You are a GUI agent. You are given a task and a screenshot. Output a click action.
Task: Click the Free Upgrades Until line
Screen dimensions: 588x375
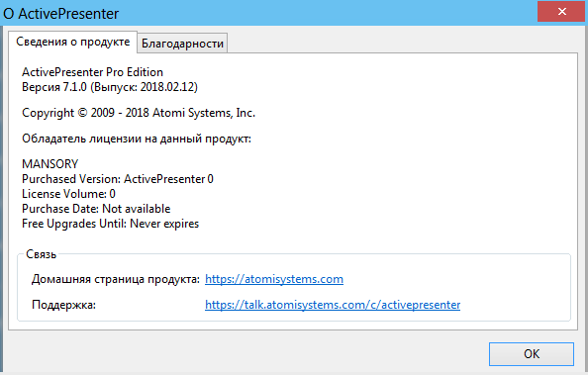pyautogui.click(x=110, y=224)
